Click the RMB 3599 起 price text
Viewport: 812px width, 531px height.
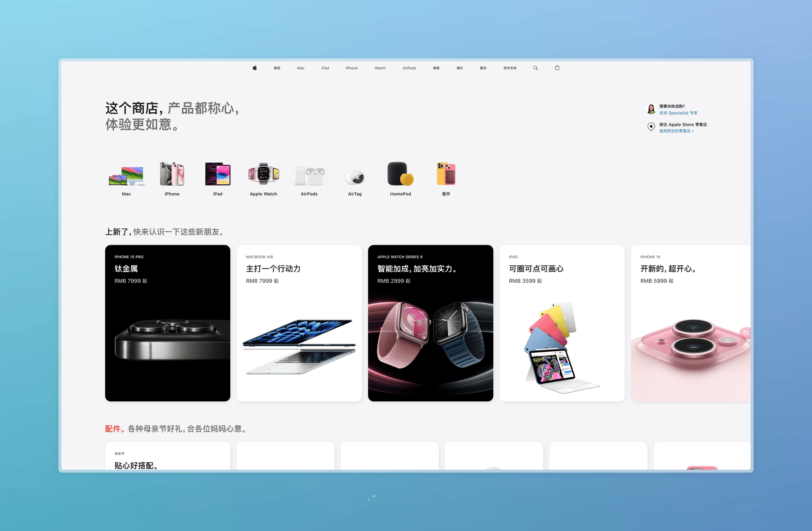[525, 281]
